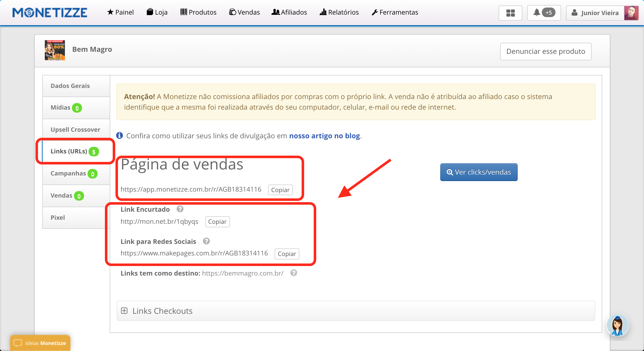Viewport: 644px width, 351px height.
Task: Open the support assistant avatar chat
Action: [x=618, y=325]
